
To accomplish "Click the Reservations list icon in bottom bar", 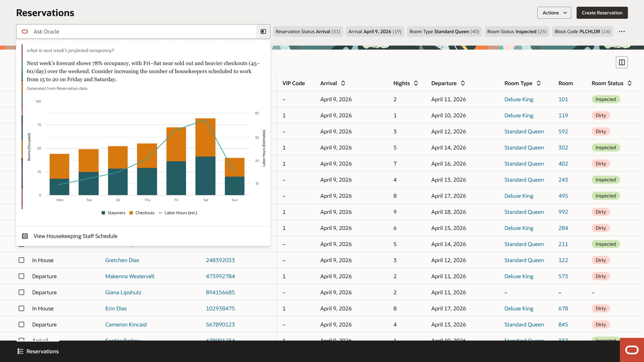I will point(20,351).
